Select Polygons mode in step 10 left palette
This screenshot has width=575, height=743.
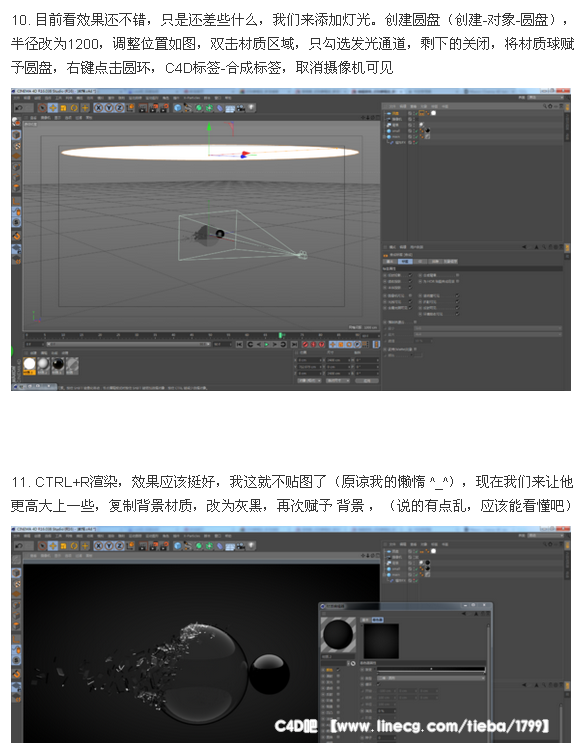[x=16, y=188]
